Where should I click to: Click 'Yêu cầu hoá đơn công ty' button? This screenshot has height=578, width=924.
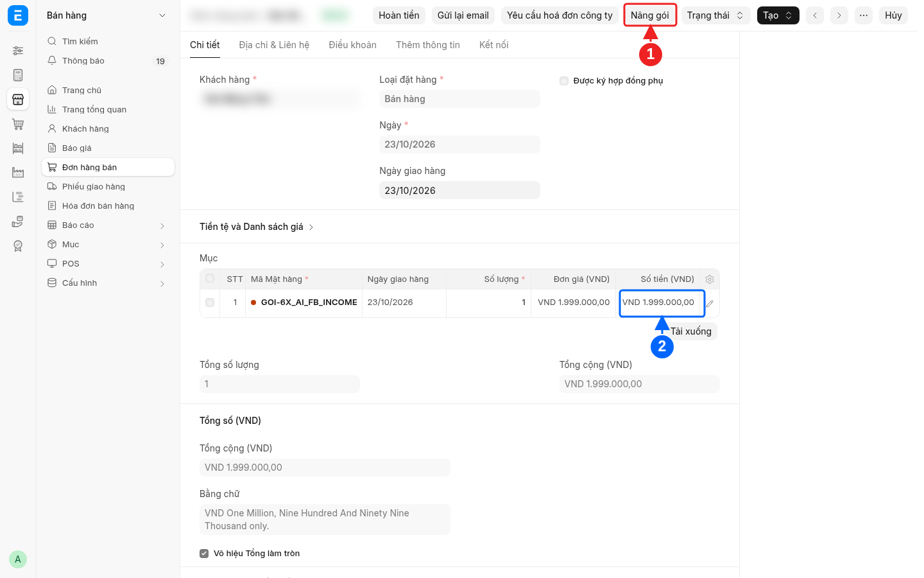560,15
